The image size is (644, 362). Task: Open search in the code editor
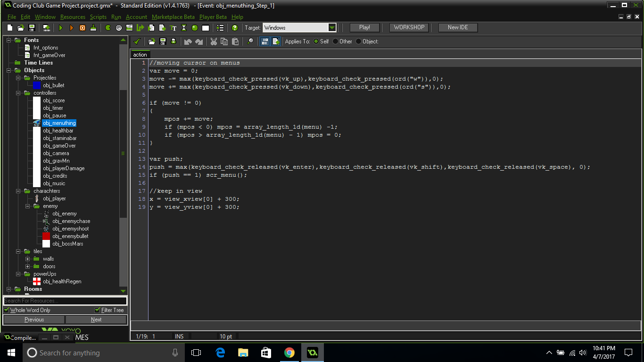click(x=250, y=41)
